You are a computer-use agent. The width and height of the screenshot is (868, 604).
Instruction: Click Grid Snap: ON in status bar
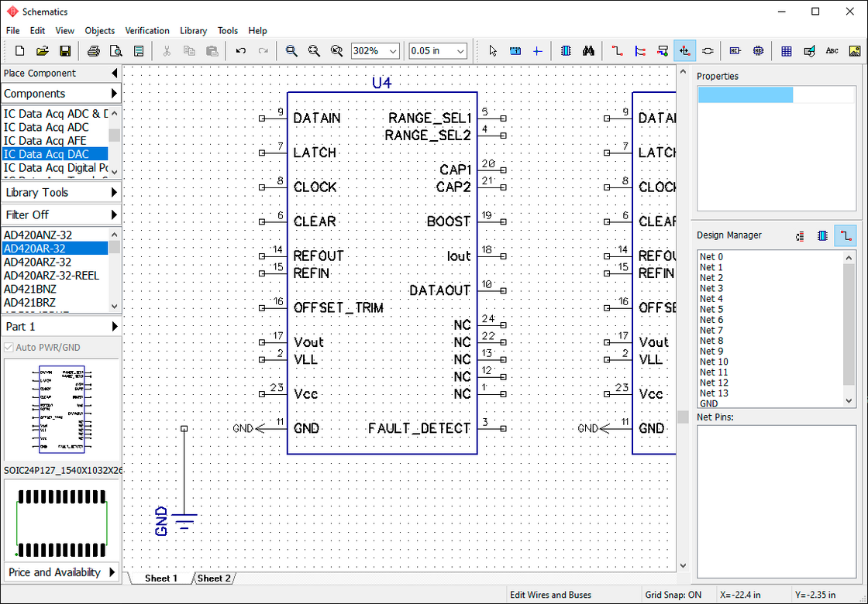[673, 595]
